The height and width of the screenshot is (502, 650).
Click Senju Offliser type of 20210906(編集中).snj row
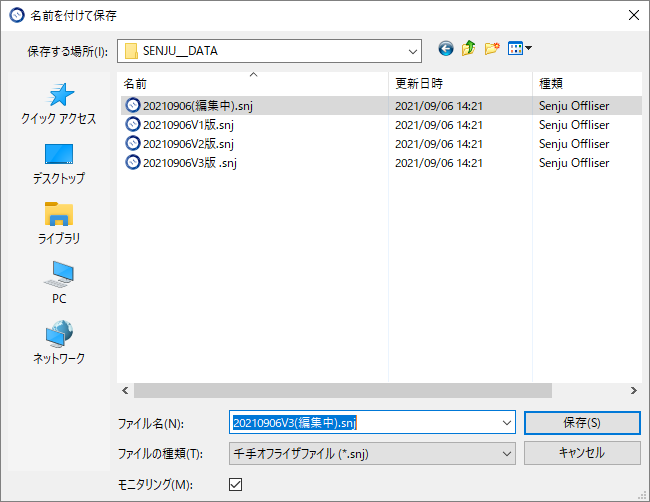click(x=574, y=106)
